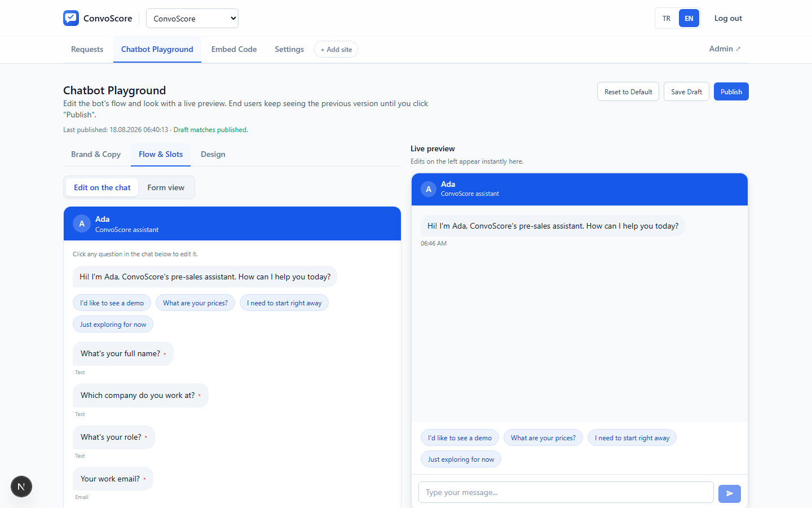
Task: Click Reset to Default
Action: [x=628, y=91]
